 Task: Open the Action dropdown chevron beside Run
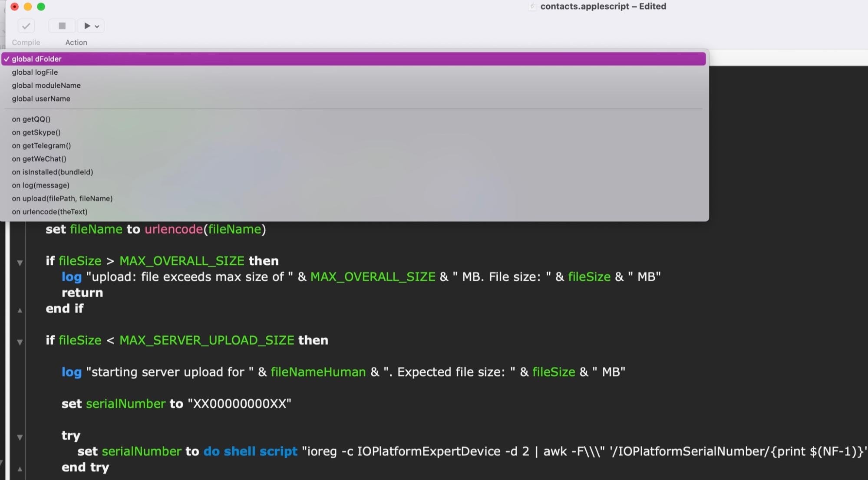point(97,26)
